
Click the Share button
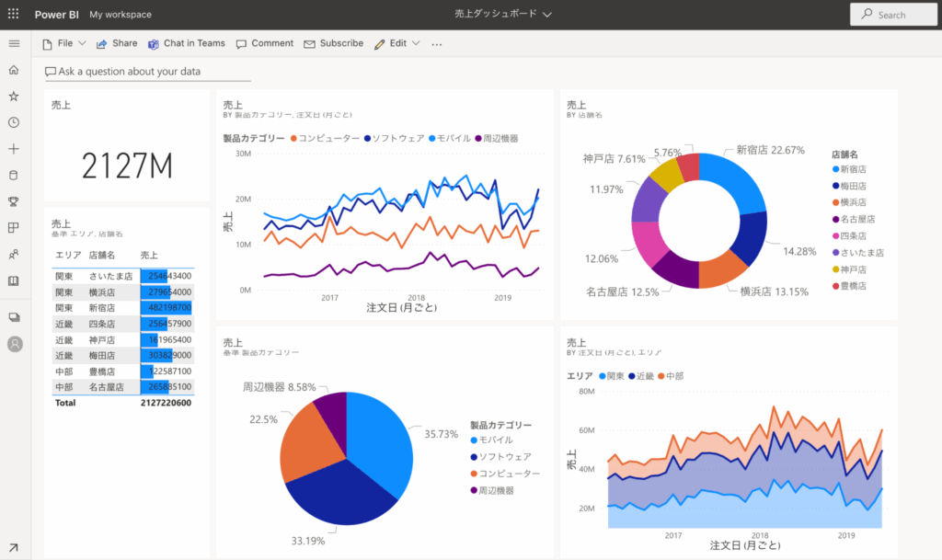coord(117,43)
